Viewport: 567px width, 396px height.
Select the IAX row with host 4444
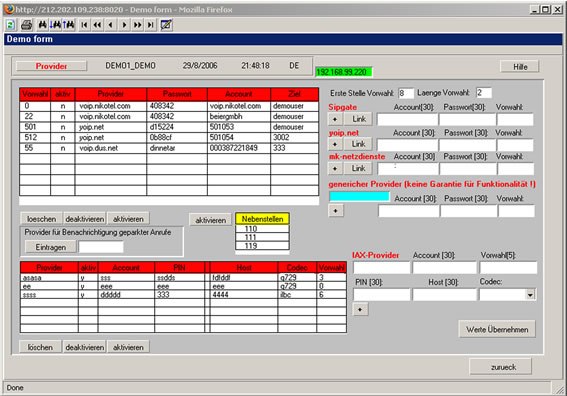point(183,295)
